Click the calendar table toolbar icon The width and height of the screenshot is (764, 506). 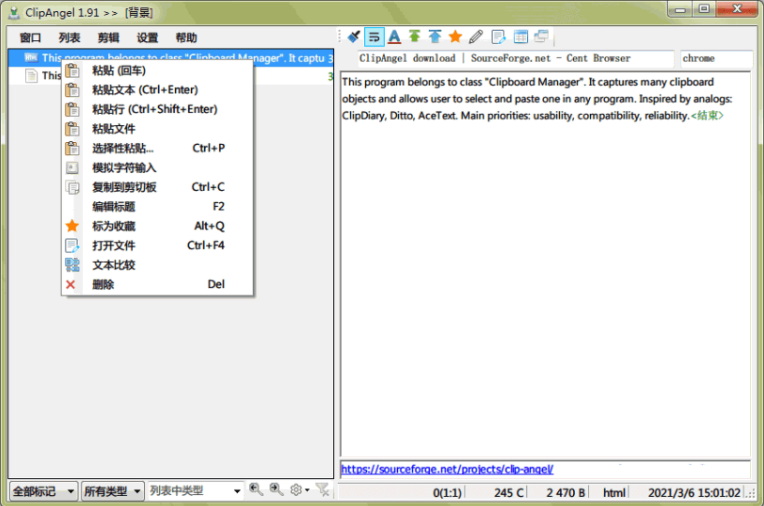point(520,37)
